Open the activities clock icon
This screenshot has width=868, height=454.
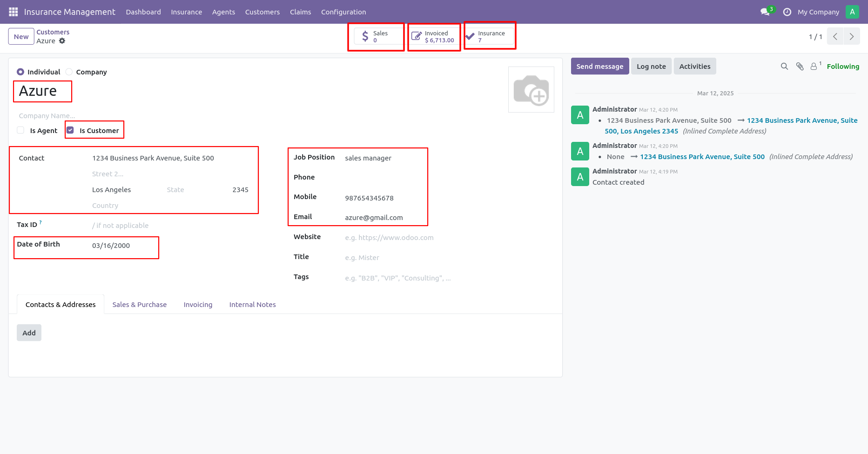(787, 12)
